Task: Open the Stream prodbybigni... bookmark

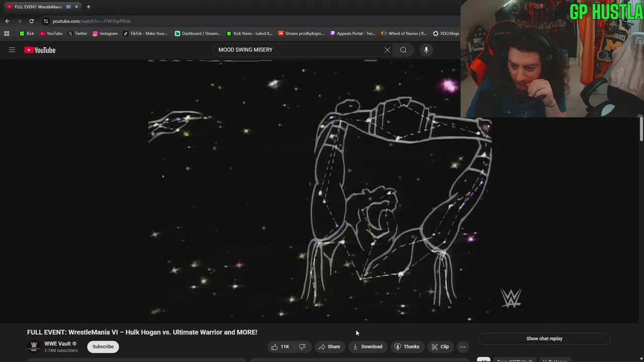Action: [301, 34]
